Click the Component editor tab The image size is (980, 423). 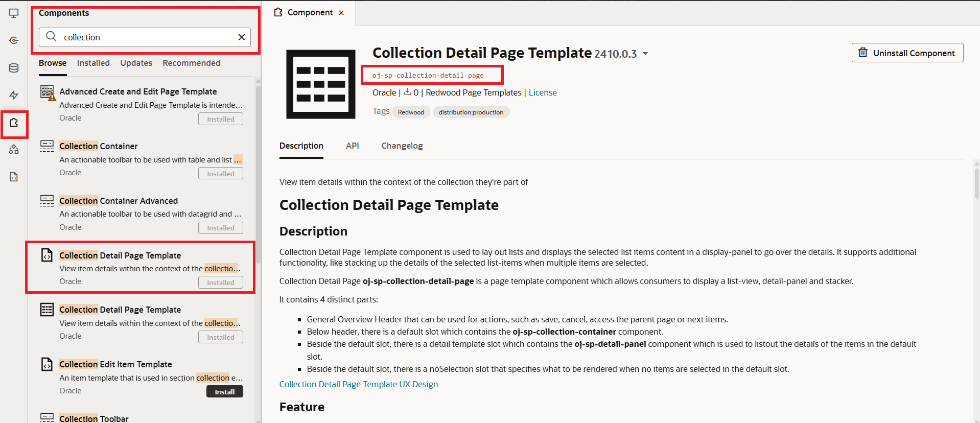click(x=310, y=13)
